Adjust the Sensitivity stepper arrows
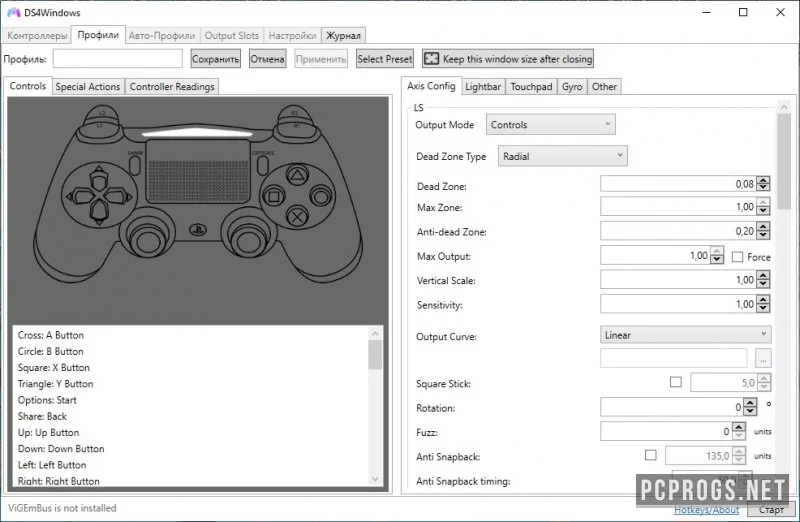The image size is (800, 522). coord(763,304)
